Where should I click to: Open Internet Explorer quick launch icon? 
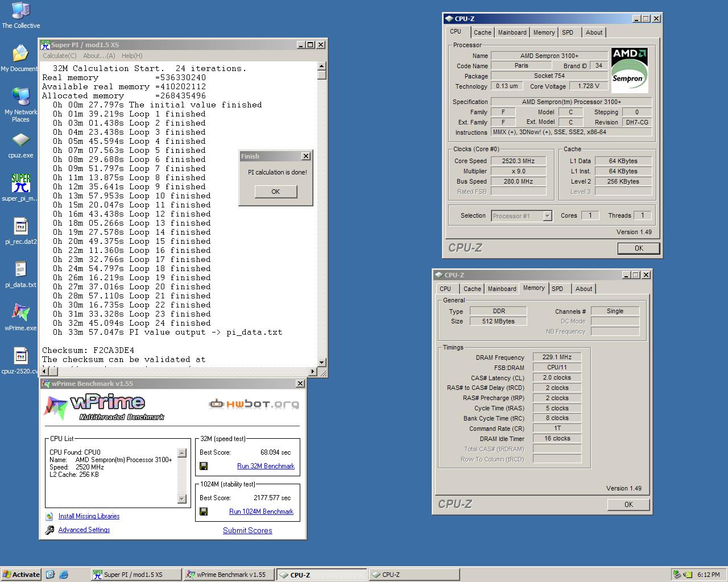pyautogui.click(x=63, y=575)
